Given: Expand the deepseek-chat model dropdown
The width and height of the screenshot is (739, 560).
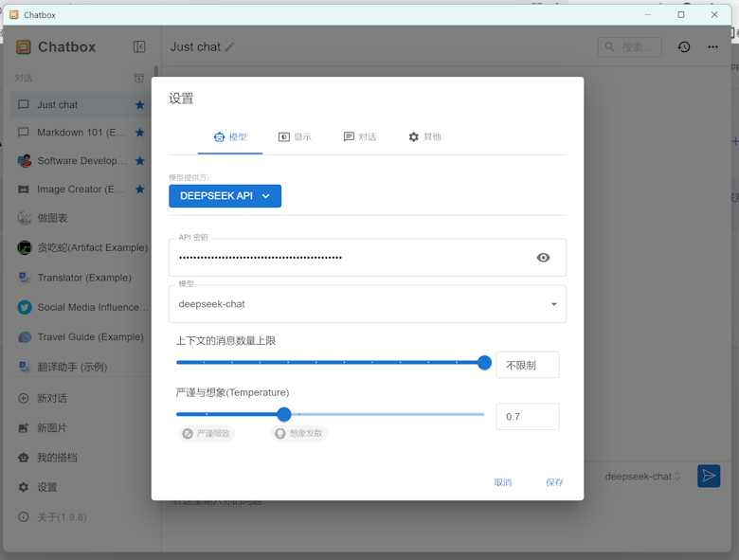Looking at the screenshot, I should 553,304.
